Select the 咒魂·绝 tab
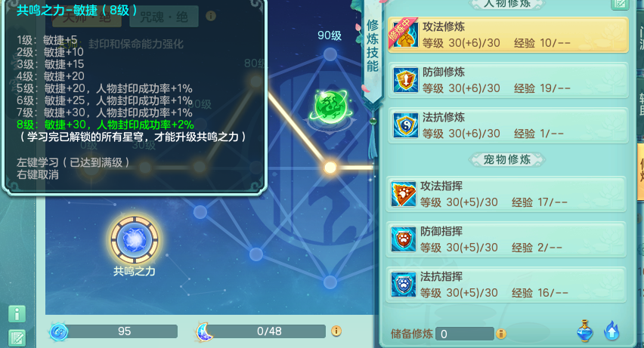Screen dimensions: 644x348 click(x=164, y=17)
